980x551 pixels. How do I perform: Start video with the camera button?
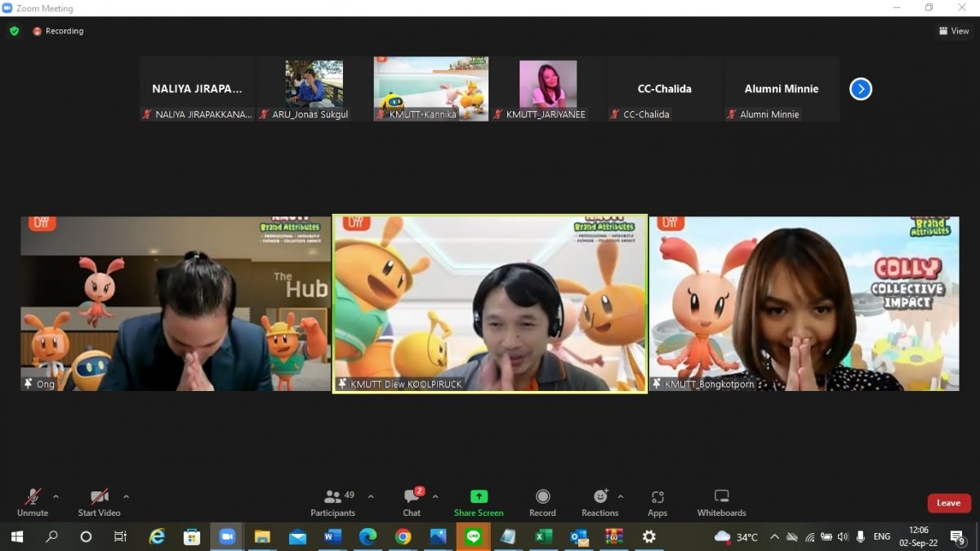point(99,502)
